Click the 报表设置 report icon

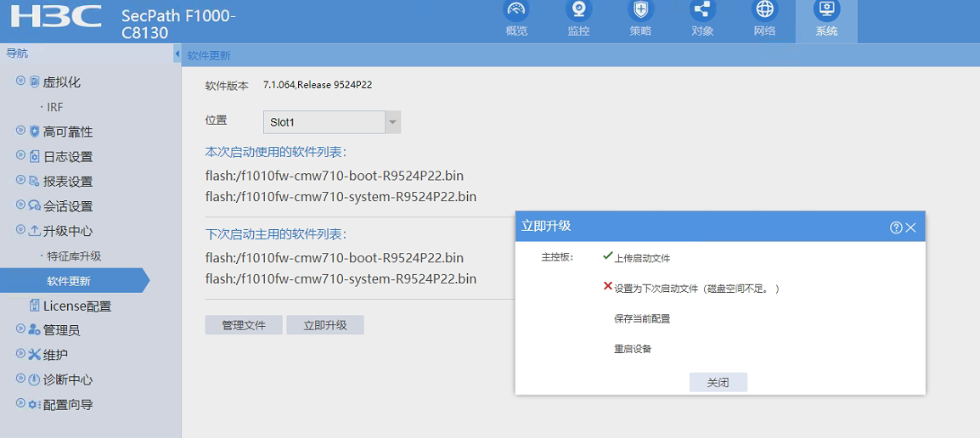pos(34,181)
